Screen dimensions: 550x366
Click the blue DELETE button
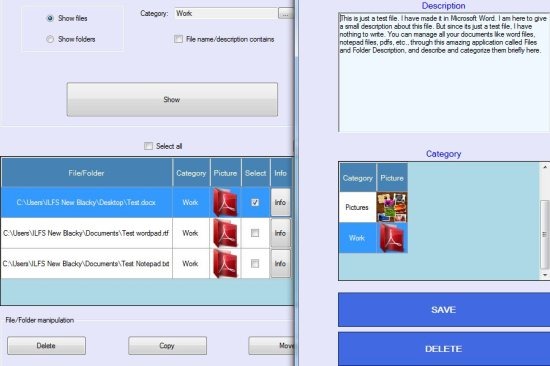tap(444, 349)
